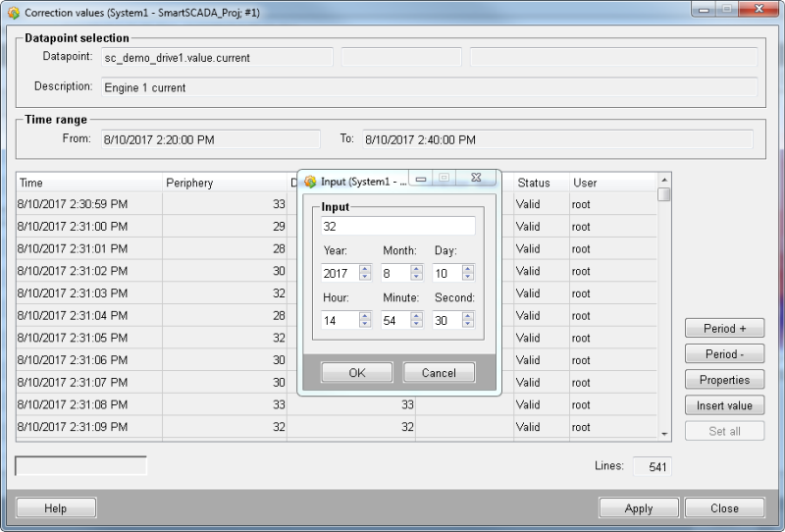Click the Insert value button
This screenshot has width=785, height=532.
pos(724,405)
